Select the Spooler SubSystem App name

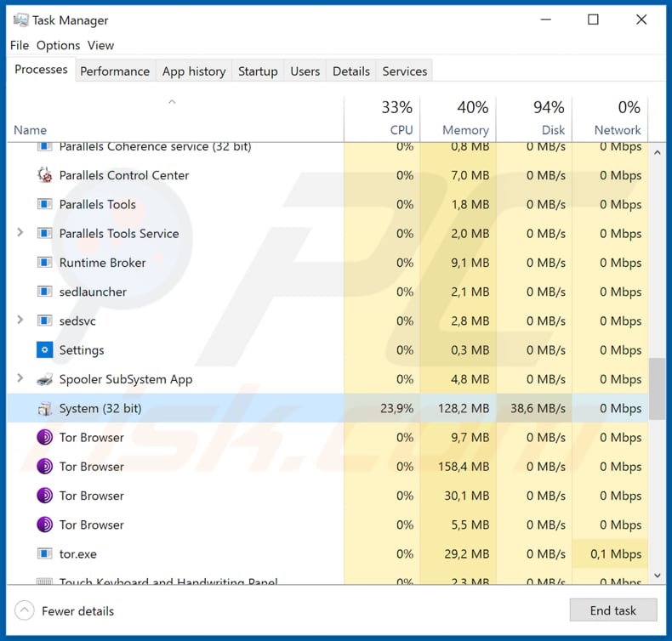coord(126,379)
